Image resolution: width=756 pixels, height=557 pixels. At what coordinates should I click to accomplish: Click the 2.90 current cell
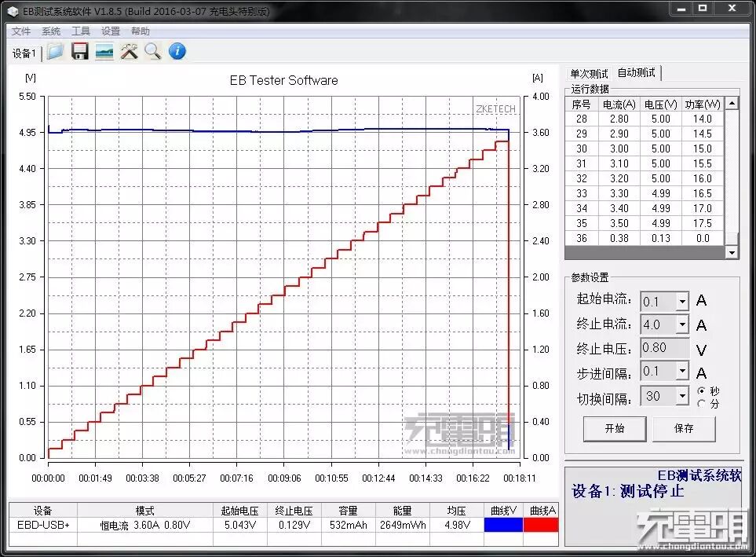point(619,134)
